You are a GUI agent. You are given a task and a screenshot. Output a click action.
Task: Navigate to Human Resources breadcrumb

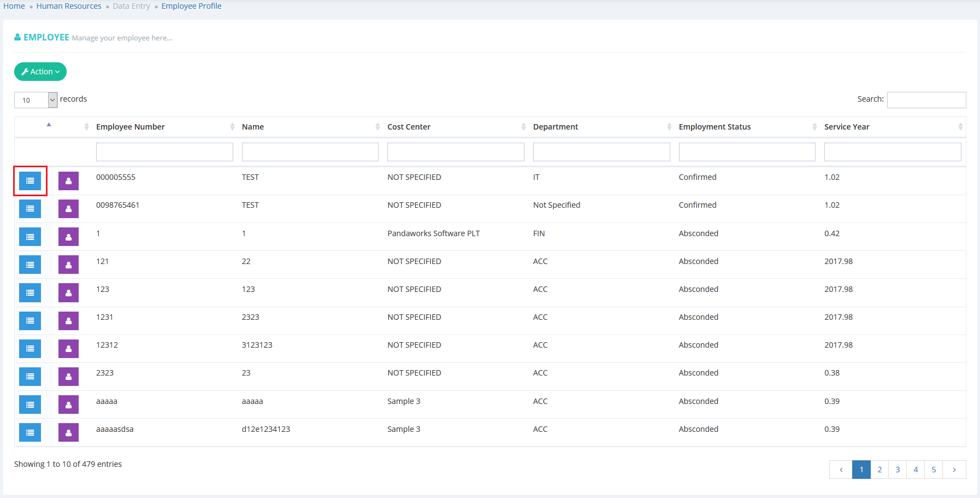point(69,6)
